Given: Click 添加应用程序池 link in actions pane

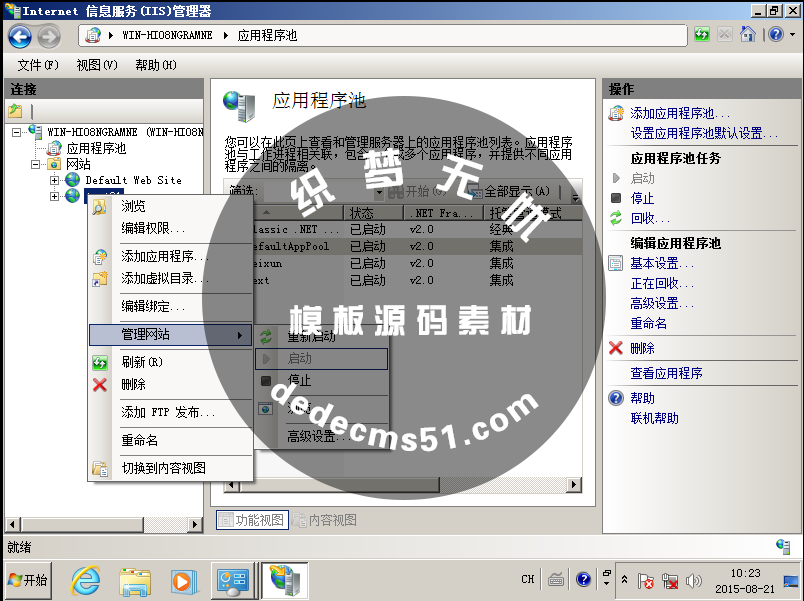Looking at the screenshot, I should tap(680, 114).
